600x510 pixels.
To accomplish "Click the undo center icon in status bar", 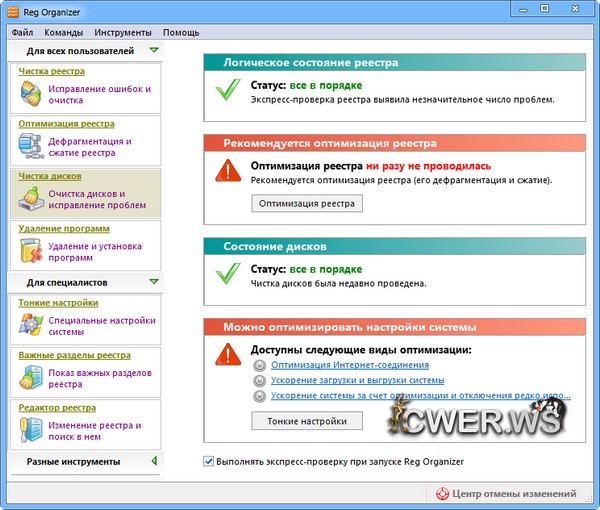I will pyautogui.click(x=443, y=494).
